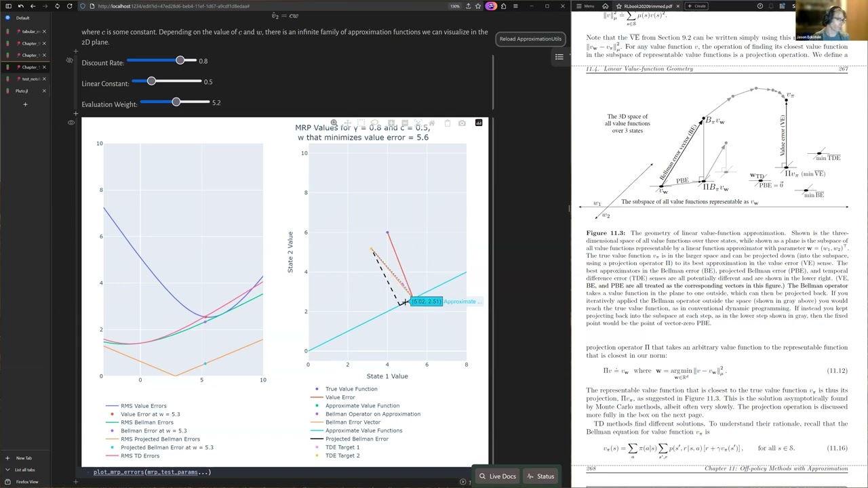Toggle RMS TD Errors legend entry
Screen dimensions: 868x488
(x=132, y=455)
